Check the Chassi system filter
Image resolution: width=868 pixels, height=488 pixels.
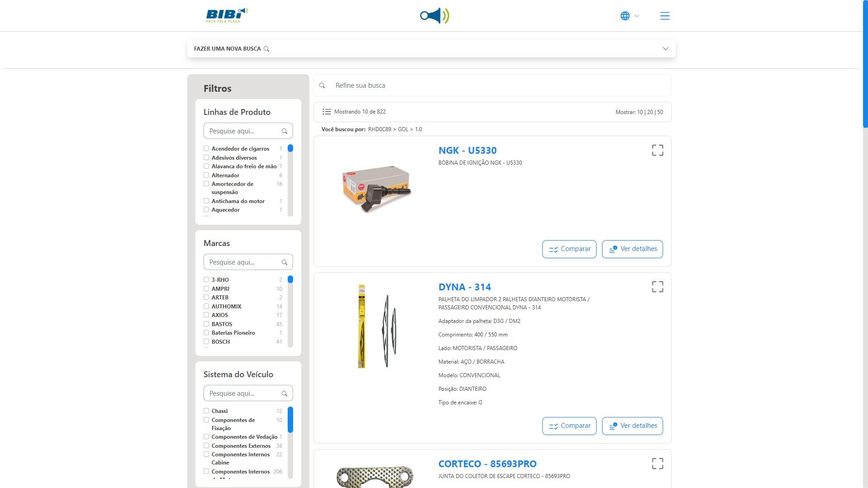coord(206,411)
